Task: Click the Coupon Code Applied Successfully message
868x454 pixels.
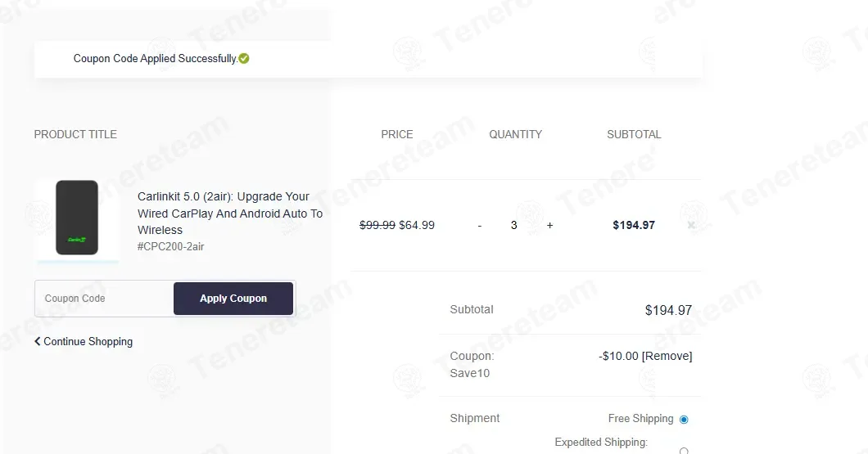Action: pos(155,59)
